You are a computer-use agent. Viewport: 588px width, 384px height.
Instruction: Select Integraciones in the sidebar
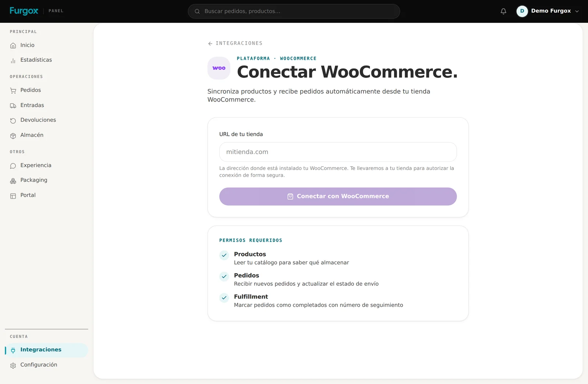click(x=46, y=350)
